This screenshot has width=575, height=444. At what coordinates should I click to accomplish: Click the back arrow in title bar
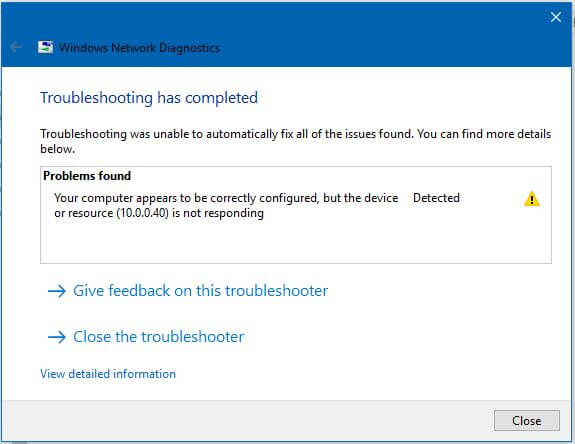coord(15,47)
